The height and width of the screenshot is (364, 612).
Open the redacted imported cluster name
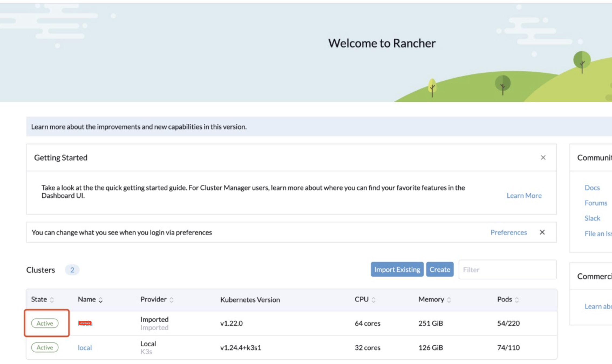point(85,323)
